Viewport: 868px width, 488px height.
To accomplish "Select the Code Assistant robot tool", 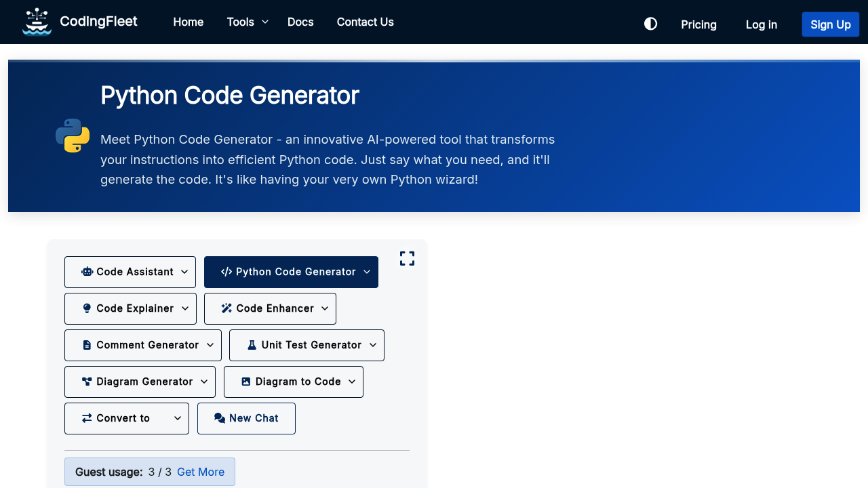I will tap(130, 272).
